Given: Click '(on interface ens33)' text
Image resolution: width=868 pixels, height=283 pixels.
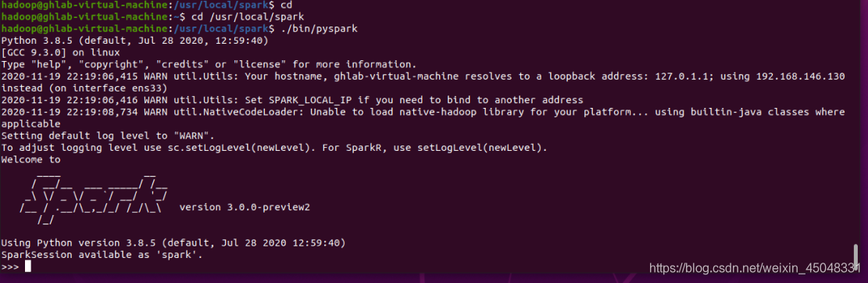Looking at the screenshot, I should [108, 88].
